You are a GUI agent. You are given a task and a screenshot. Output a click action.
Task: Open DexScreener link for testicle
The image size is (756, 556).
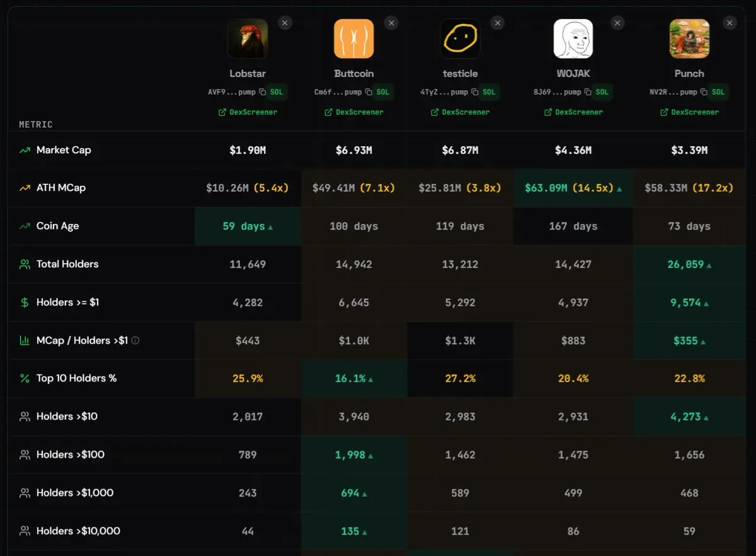pos(460,112)
